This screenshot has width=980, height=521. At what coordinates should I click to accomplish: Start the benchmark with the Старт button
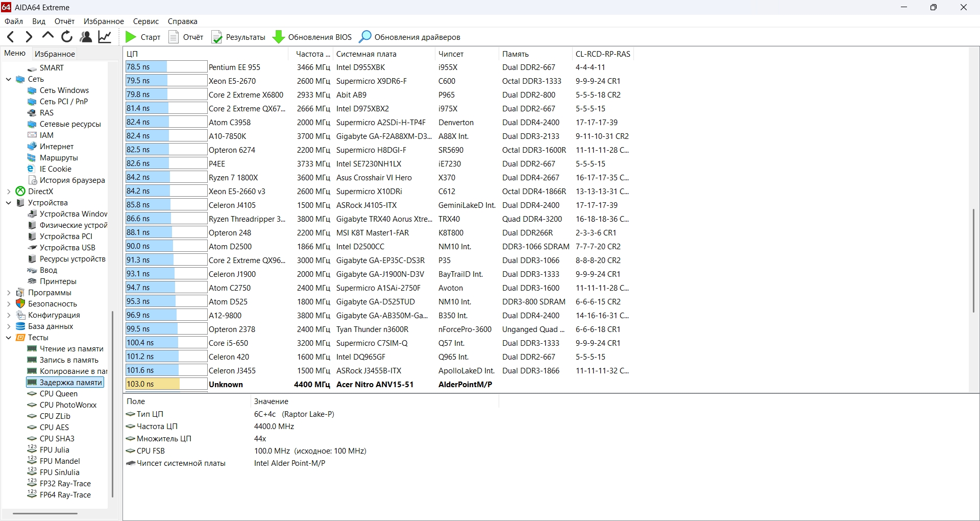tap(143, 37)
